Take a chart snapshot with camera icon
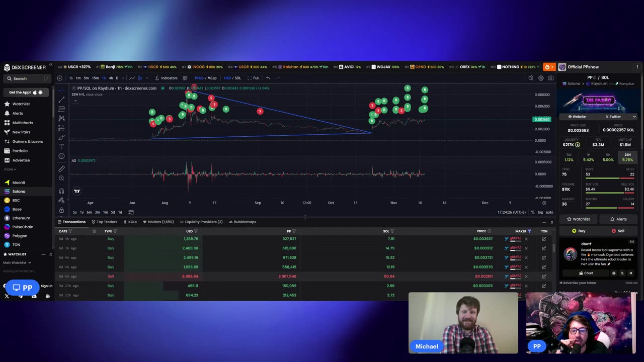The image size is (644, 362). pos(550,78)
